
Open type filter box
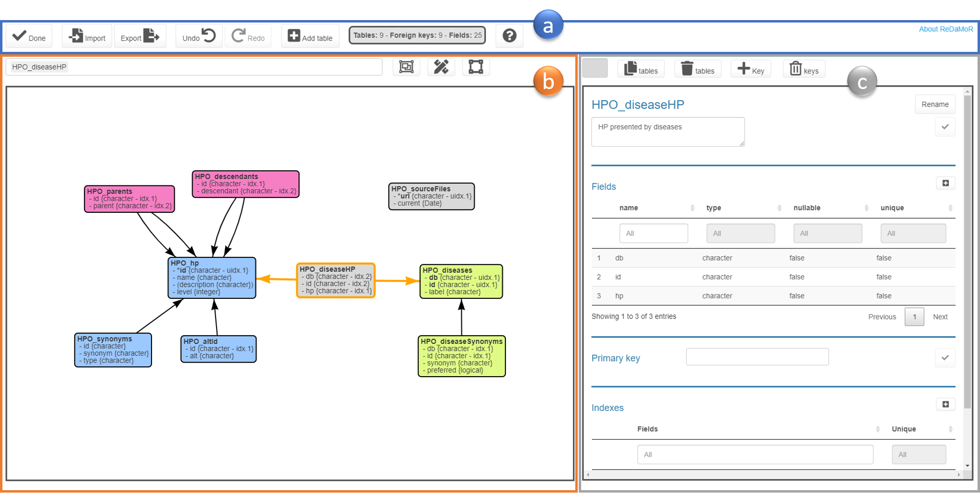pos(740,233)
